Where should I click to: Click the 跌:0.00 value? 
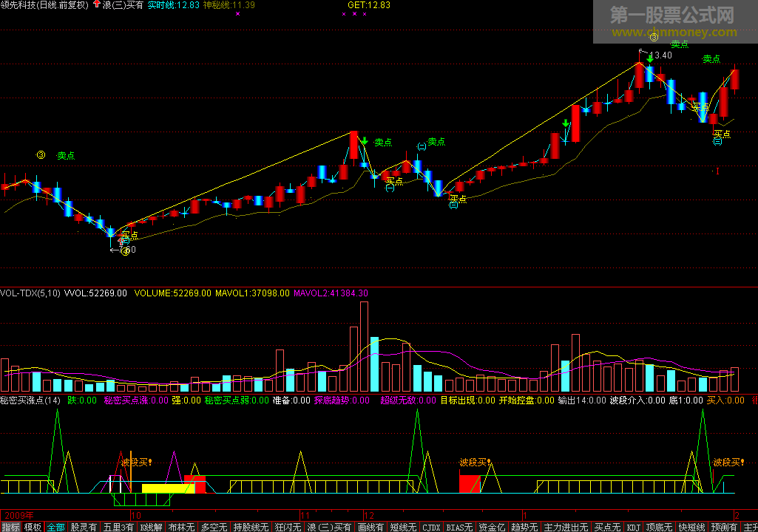pos(82,400)
